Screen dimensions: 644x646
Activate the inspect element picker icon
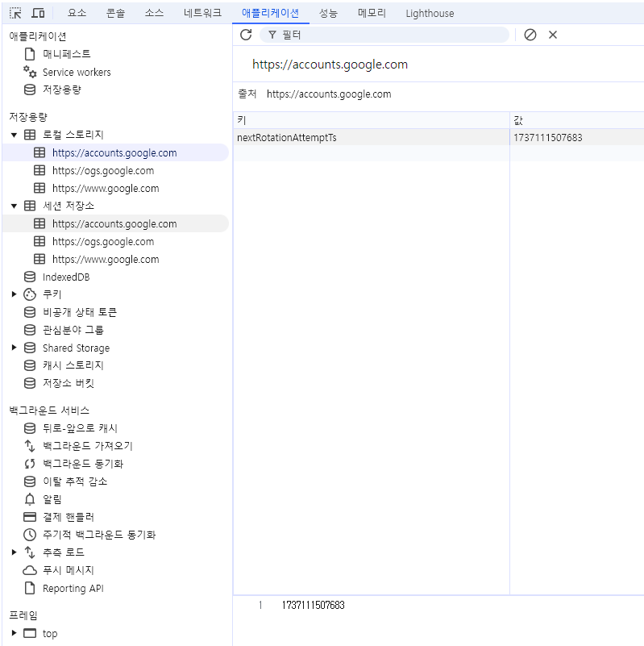point(15,13)
